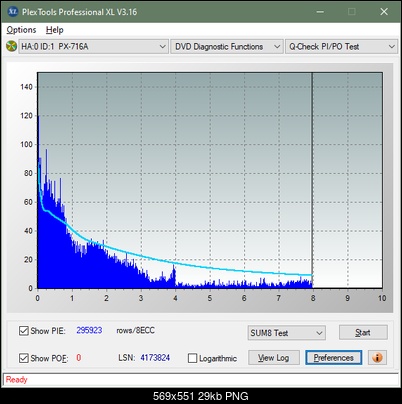Click the PlexTools XL app icon
This screenshot has width=402, height=404.
tap(13, 11)
